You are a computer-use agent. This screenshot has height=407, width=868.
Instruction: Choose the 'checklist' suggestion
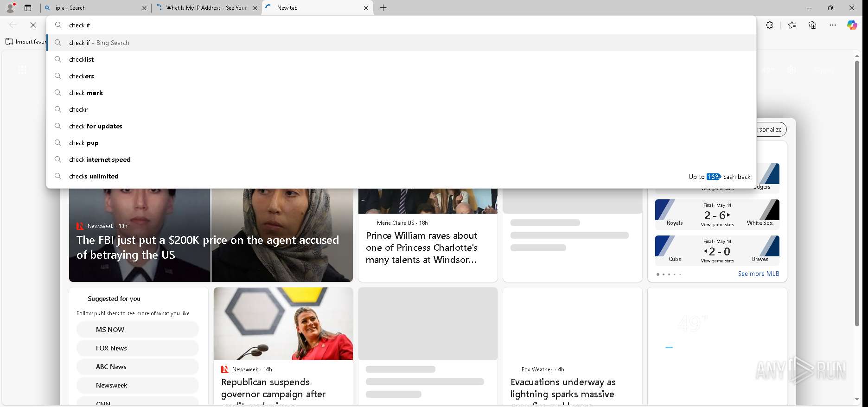[x=401, y=59]
